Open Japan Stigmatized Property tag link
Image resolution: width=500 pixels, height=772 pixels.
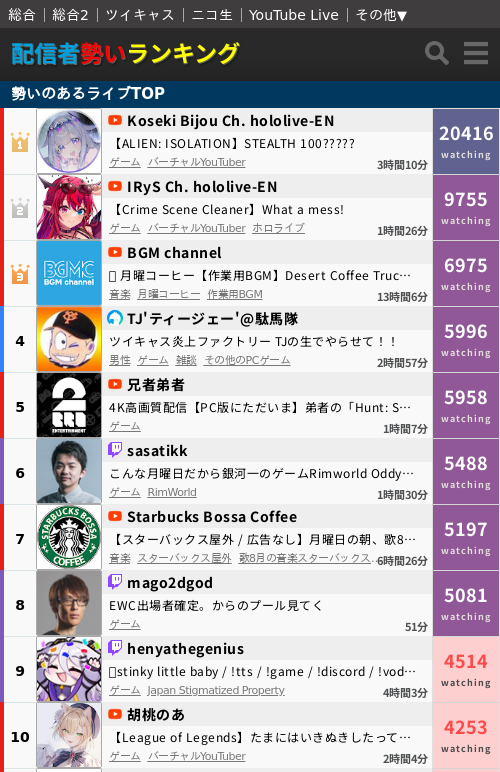[x=216, y=690]
